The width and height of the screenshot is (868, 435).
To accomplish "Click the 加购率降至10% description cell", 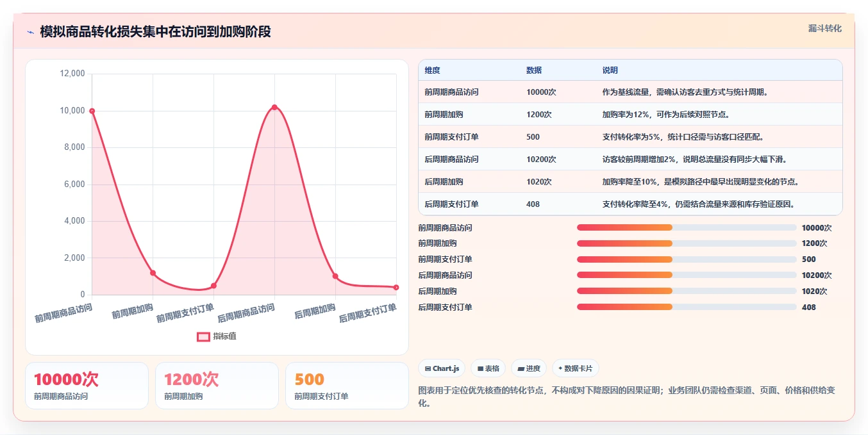I will [x=700, y=182].
